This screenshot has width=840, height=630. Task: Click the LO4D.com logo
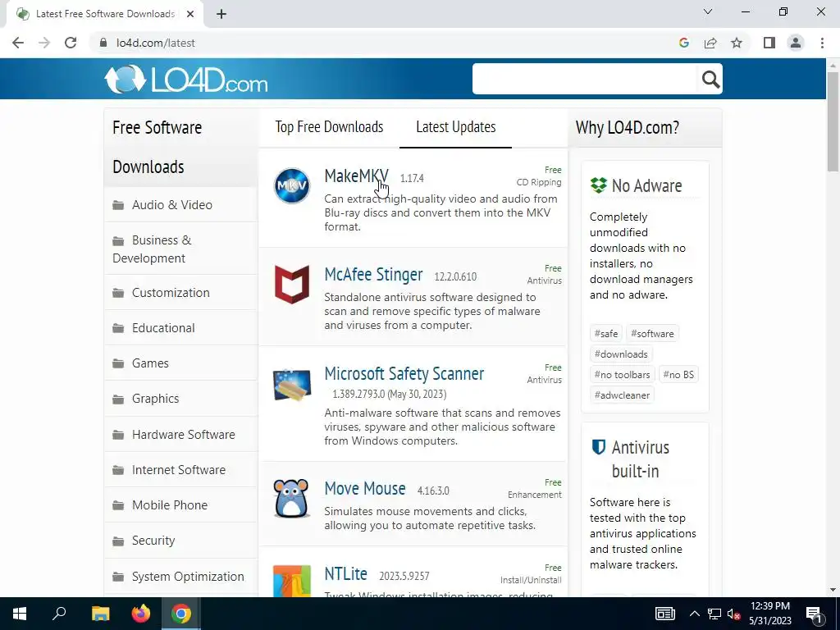click(x=186, y=80)
